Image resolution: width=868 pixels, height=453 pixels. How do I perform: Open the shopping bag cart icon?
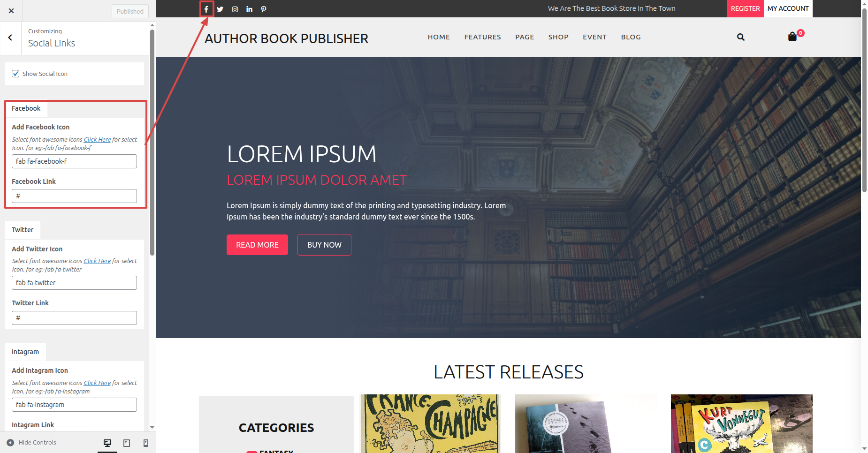(x=792, y=37)
